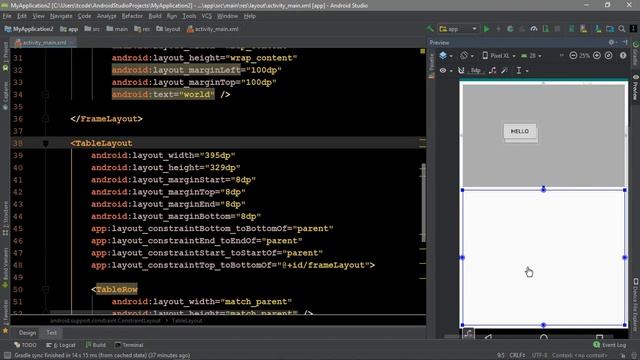This screenshot has width=640, height=360.
Task: Click the default margins 8dp button
Action: [476, 71]
